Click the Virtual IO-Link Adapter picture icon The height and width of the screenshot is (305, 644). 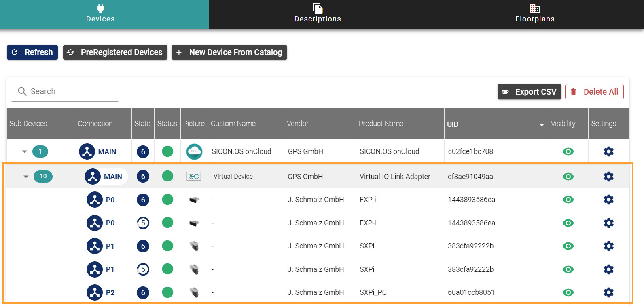point(194,177)
